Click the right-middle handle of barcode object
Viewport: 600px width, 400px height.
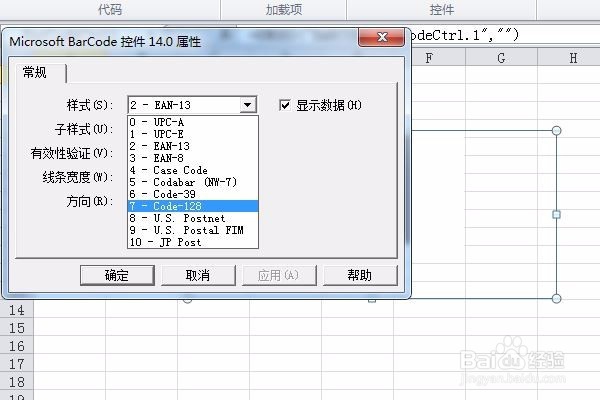pyautogui.click(x=557, y=214)
